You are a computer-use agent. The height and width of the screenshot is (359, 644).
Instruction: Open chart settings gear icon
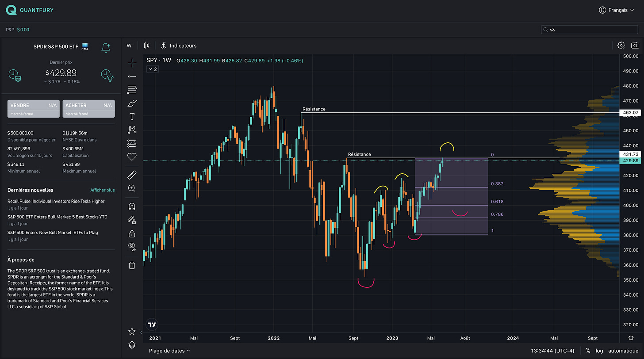point(621,46)
